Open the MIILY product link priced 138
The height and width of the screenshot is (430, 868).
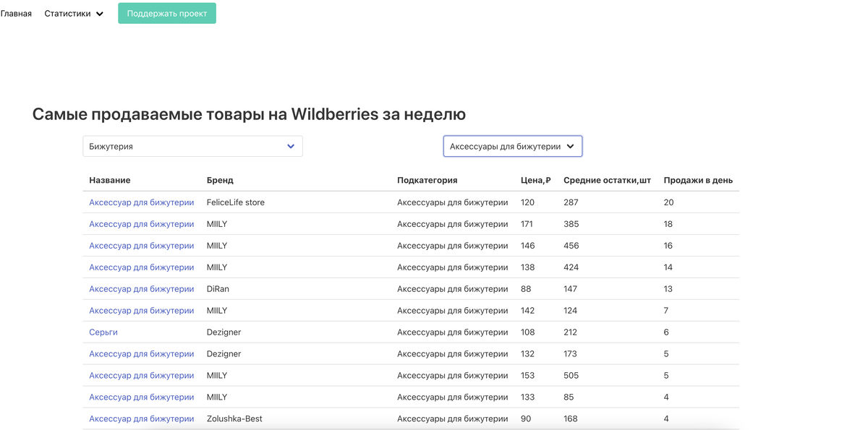[x=142, y=267]
